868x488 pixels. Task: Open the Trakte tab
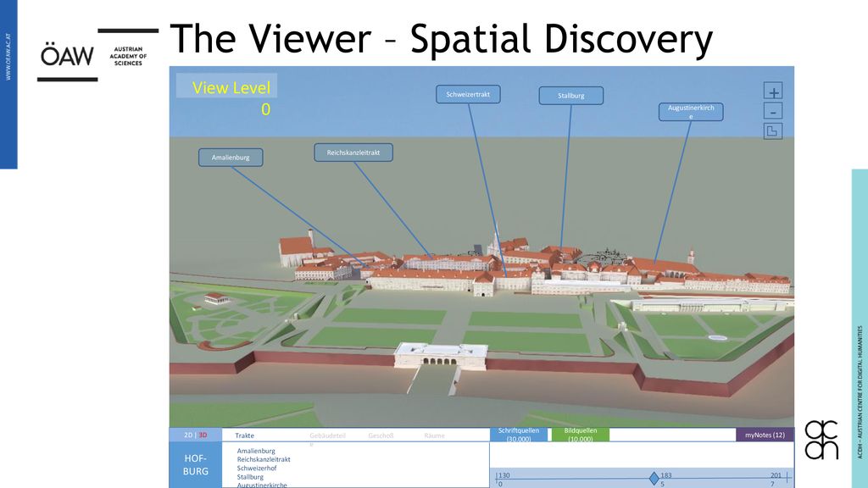click(x=244, y=435)
